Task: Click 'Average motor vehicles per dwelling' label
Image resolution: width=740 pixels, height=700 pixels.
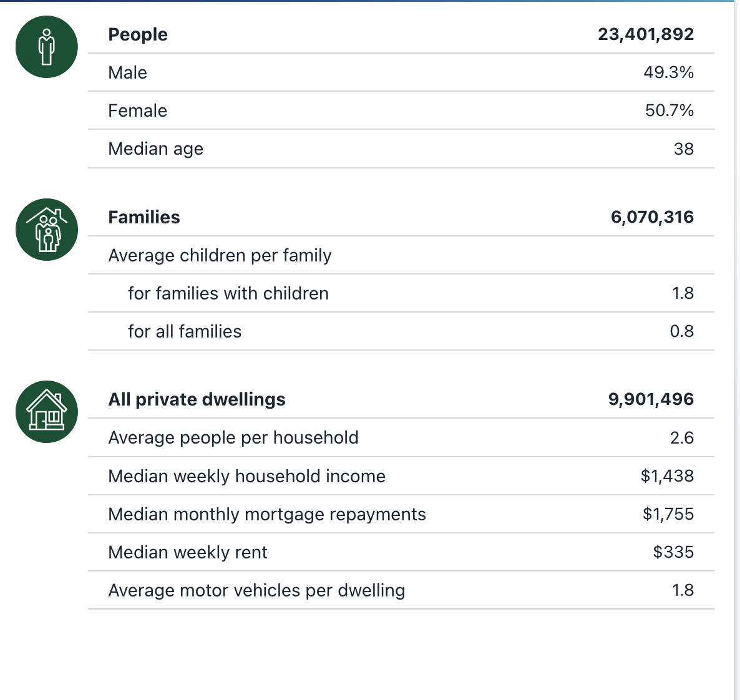Action: tap(256, 591)
